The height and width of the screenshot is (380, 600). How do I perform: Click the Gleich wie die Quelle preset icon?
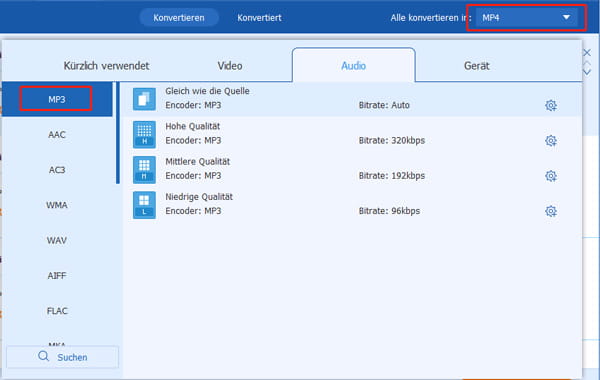144,99
